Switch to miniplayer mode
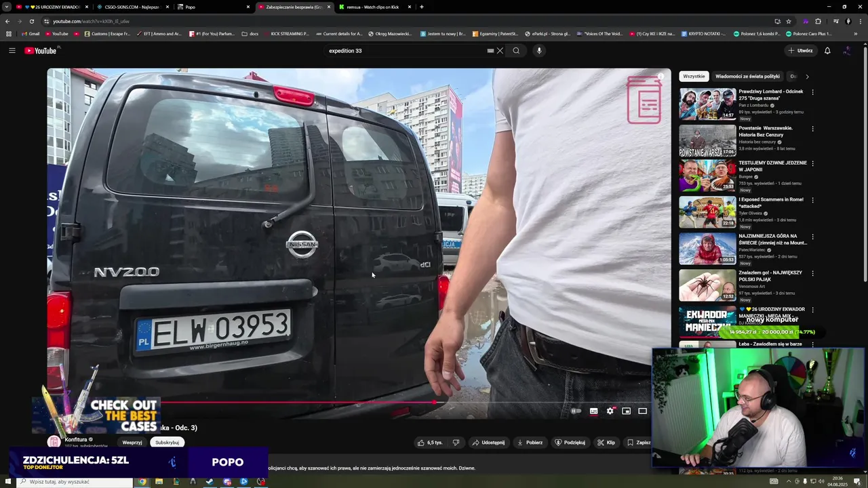The image size is (868, 488). [627, 411]
